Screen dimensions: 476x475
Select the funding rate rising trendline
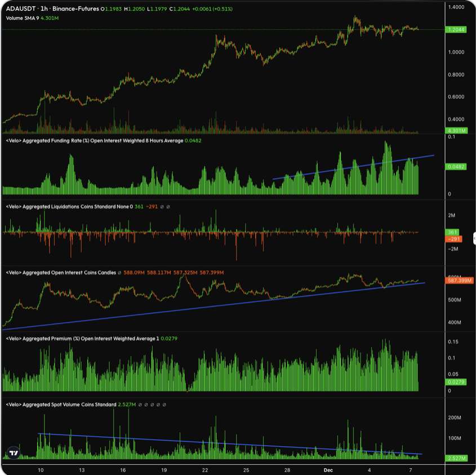[x=354, y=167]
